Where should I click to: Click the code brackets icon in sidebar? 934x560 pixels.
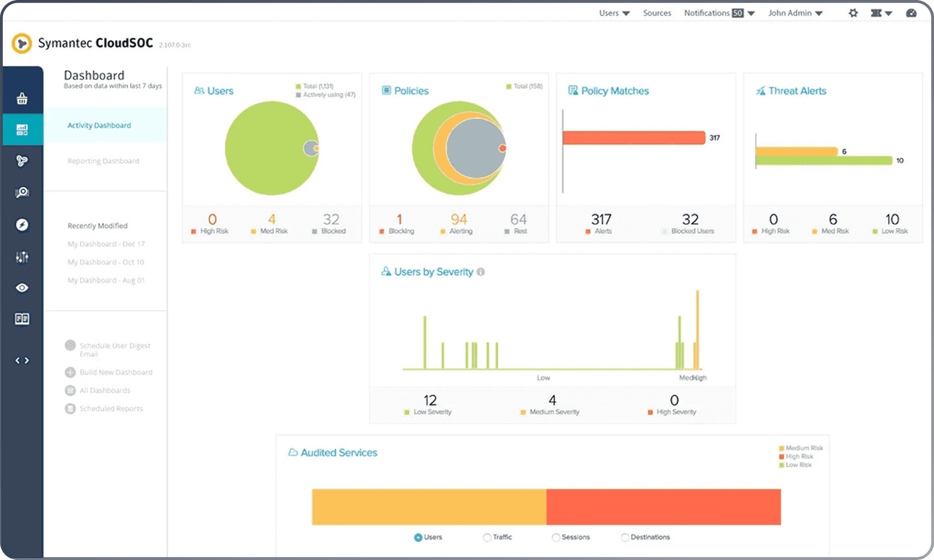[22, 360]
